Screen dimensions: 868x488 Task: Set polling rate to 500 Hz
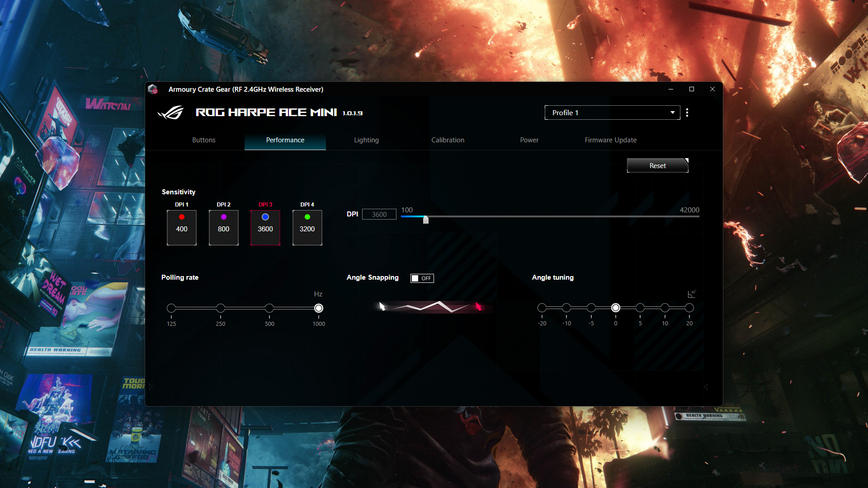[x=269, y=308]
